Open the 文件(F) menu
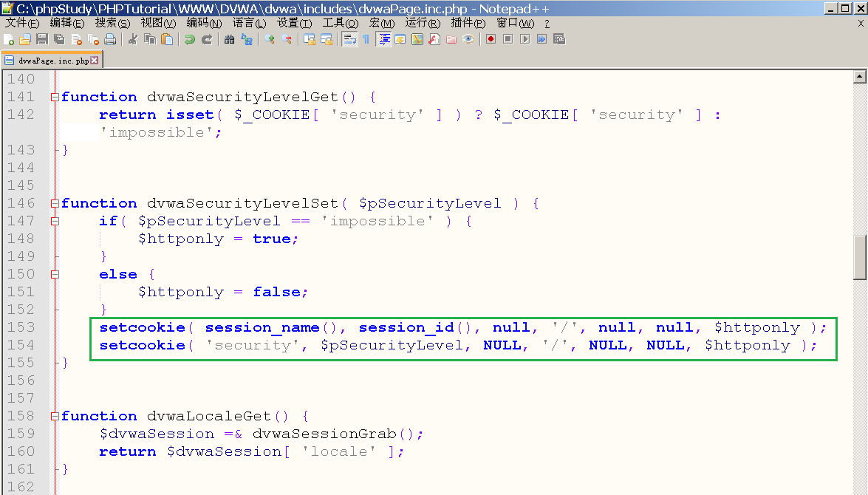Viewport: 868px width, 495px height. (x=22, y=23)
